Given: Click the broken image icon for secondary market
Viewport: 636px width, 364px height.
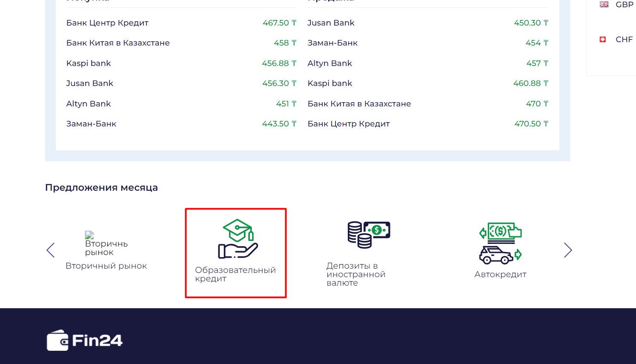Looking at the screenshot, I should click(89, 235).
